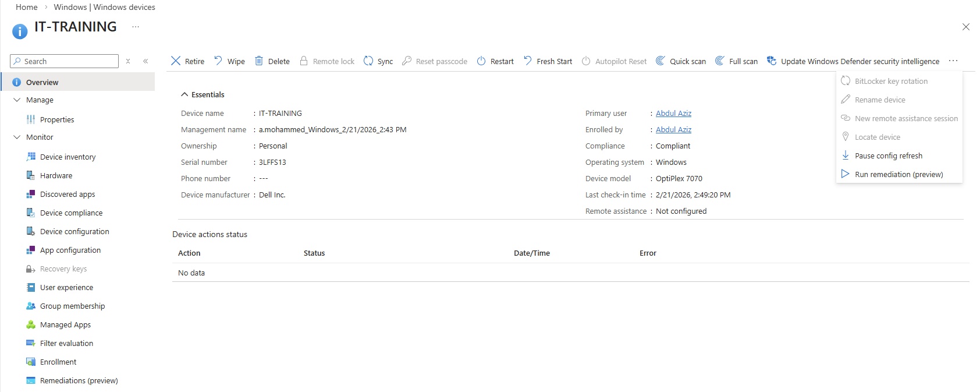Click the Retire device icon
Image resolution: width=980 pixels, height=392 pixels.
[x=176, y=61]
